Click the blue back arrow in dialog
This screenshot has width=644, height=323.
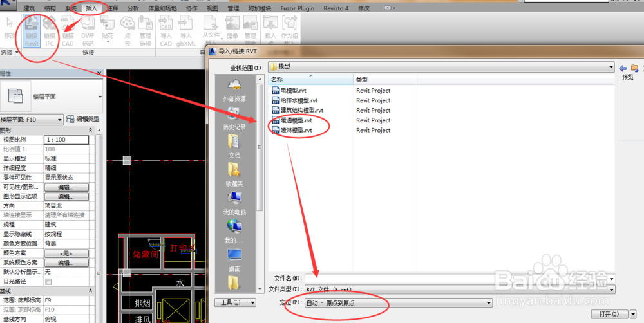[623, 68]
